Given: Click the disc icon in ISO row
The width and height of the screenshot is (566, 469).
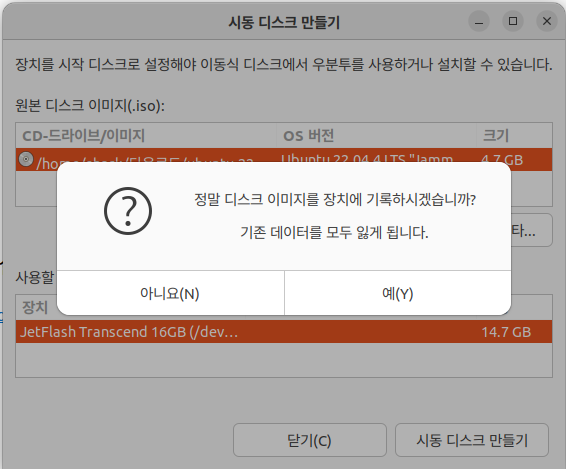Looking at the screenshot, I should [26, 159].
